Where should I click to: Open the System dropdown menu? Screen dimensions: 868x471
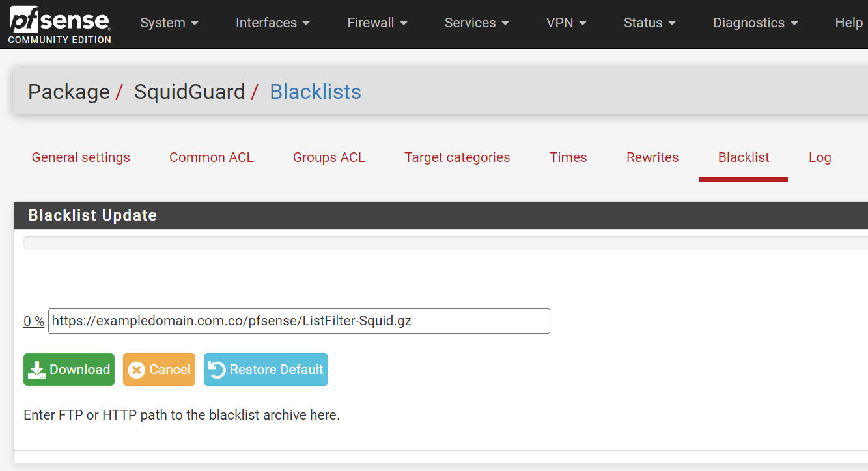(169, 23)
